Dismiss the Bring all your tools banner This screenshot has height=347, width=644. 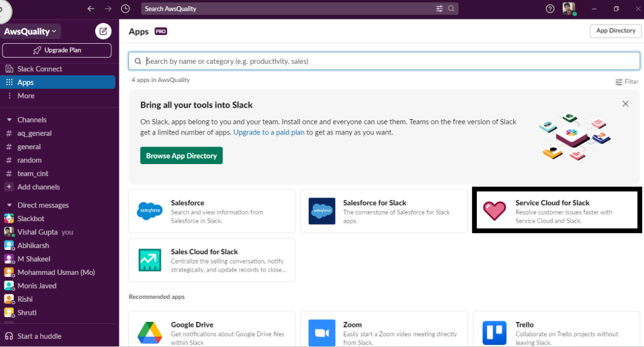625,103
